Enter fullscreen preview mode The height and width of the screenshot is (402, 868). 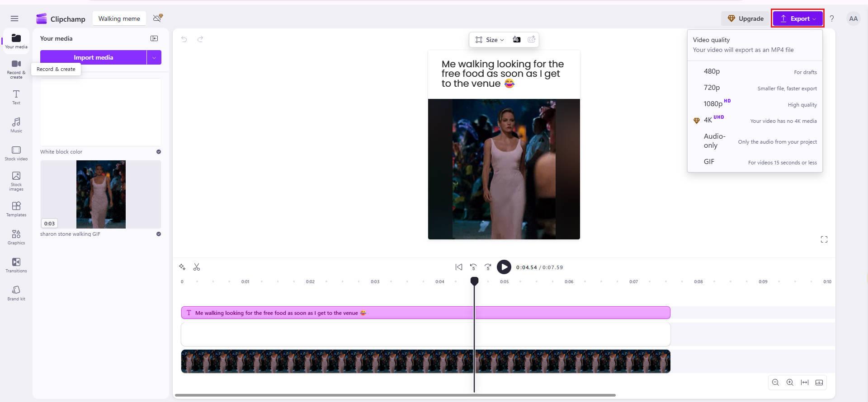(x=824, y=239)
